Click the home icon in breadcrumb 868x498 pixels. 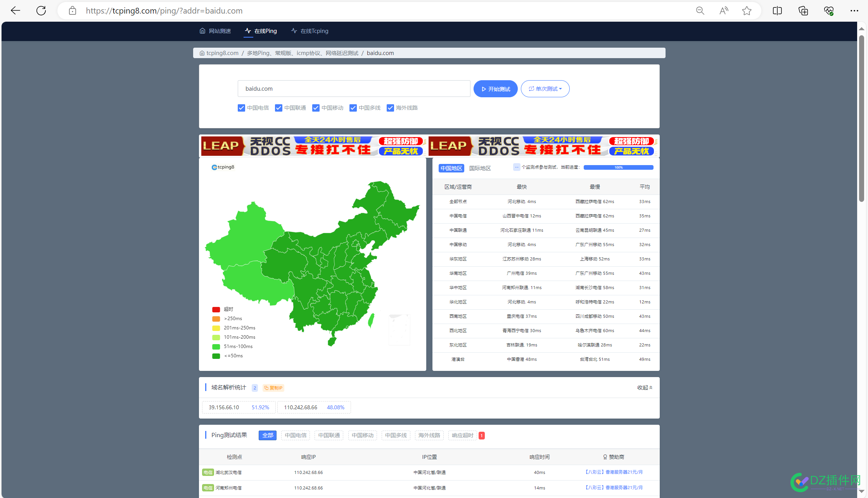pyautogui.click(x=202, y=53)
